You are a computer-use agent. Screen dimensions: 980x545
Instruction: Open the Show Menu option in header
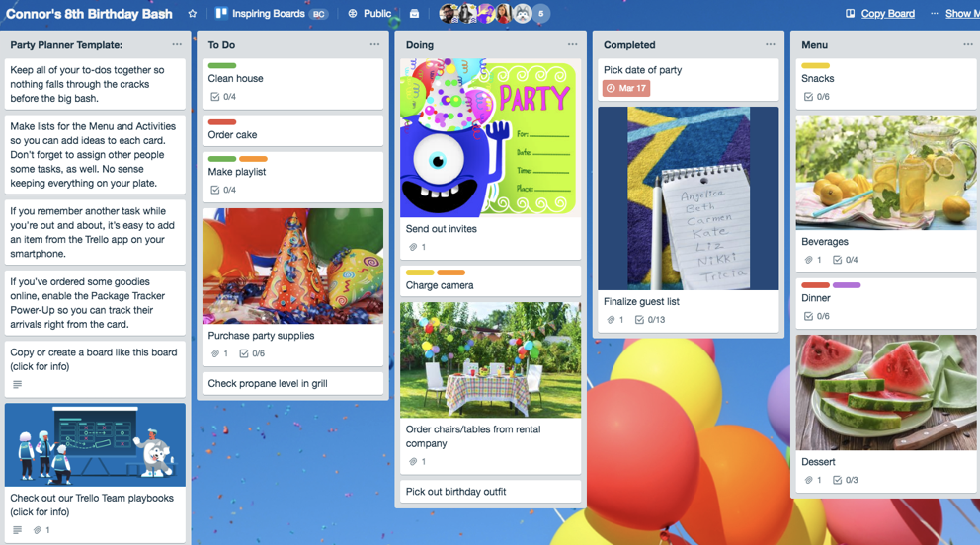961,13
